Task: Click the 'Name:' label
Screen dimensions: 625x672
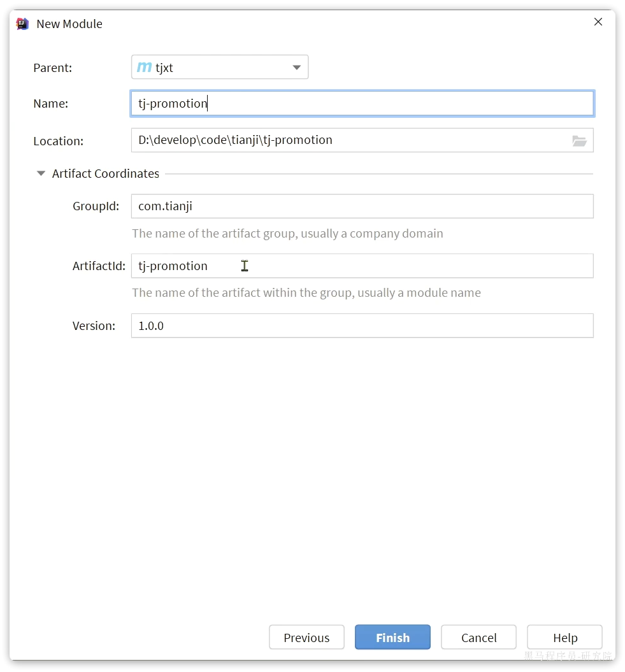Action: click(x=50, y=103)
